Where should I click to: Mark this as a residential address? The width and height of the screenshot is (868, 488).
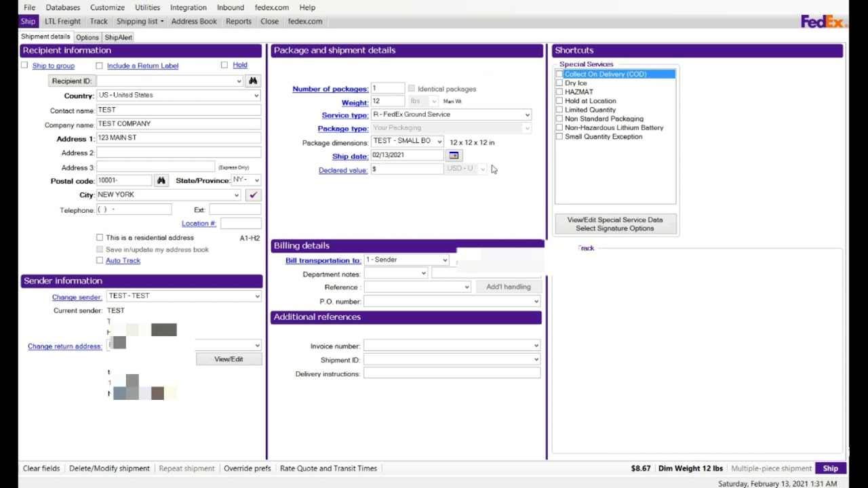[x=100, y=237]
